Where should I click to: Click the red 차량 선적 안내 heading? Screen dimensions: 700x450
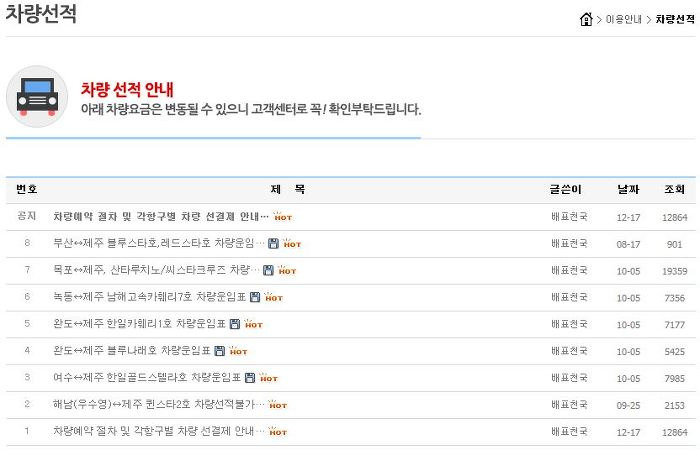pyautogui.click(x=127, y=89)
